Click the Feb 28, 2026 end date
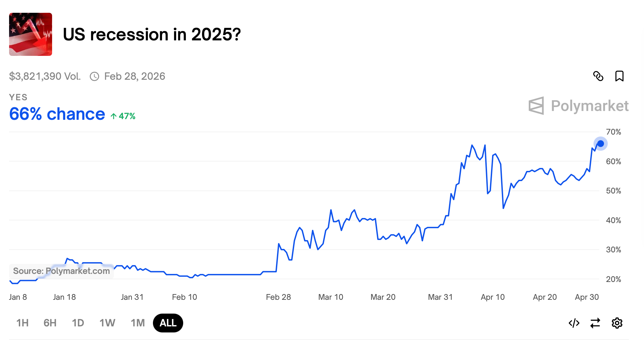 (134, 76)
